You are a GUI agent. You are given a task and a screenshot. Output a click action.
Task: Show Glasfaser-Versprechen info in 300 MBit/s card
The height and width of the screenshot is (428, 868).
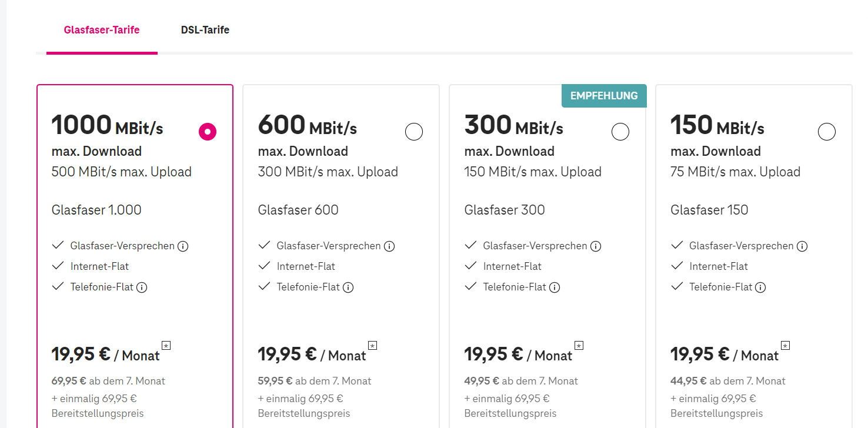596,246
